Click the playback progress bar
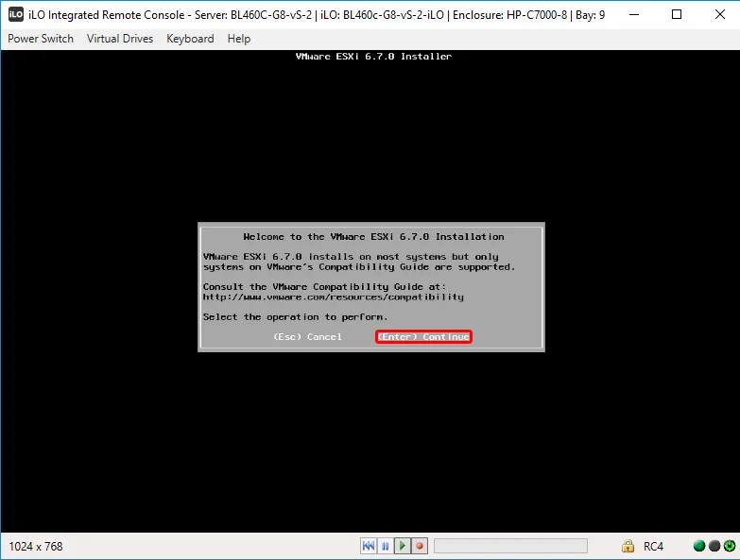This screenshot has height=560, width=740. click(x=510, y=546)
